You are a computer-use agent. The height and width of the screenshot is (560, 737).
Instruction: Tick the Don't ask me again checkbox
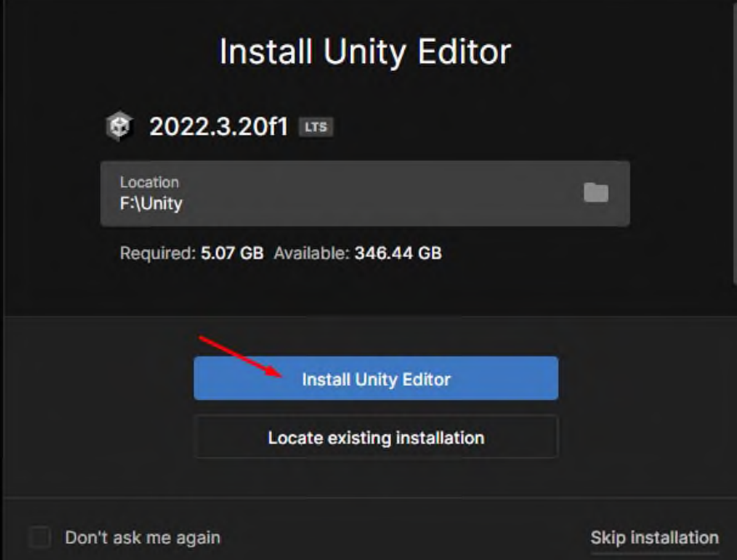(x=39, y=537)
